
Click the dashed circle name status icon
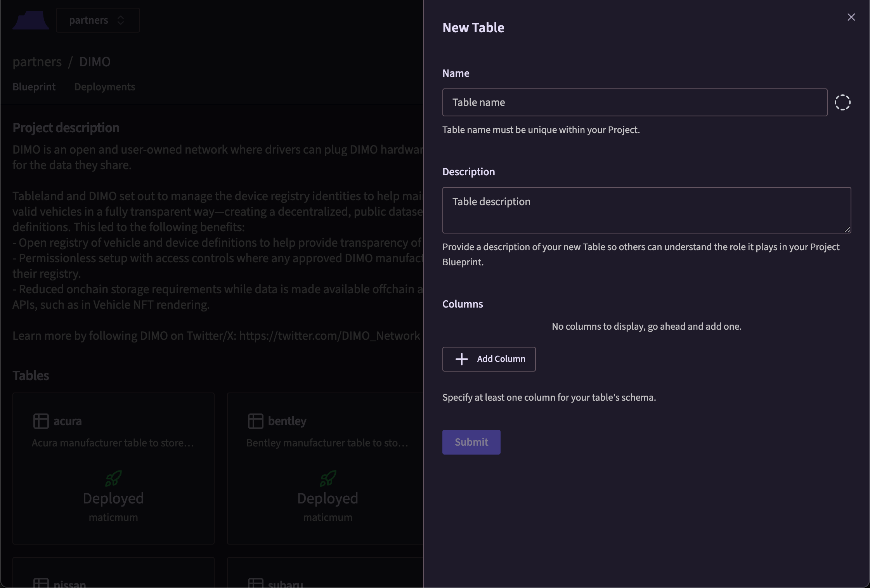842,102
